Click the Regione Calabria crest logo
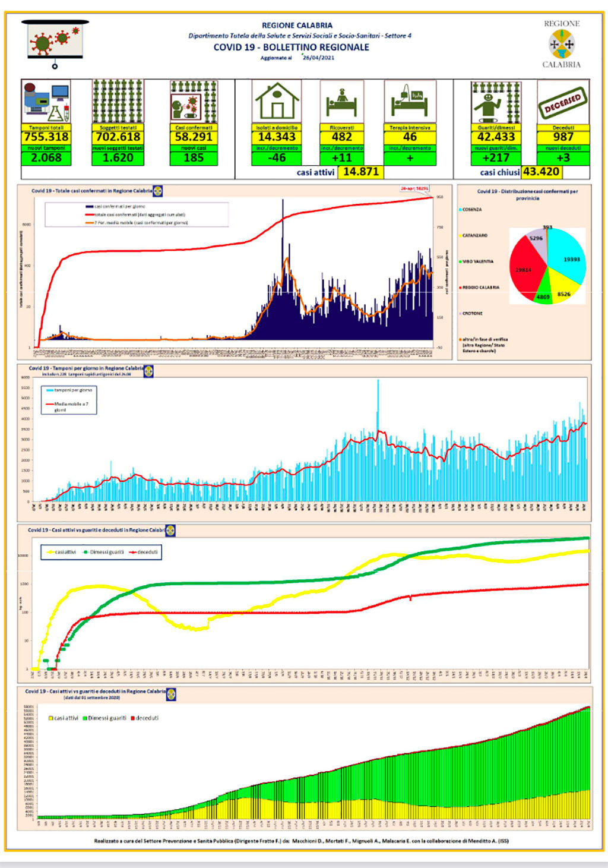 tap(562, 44)
